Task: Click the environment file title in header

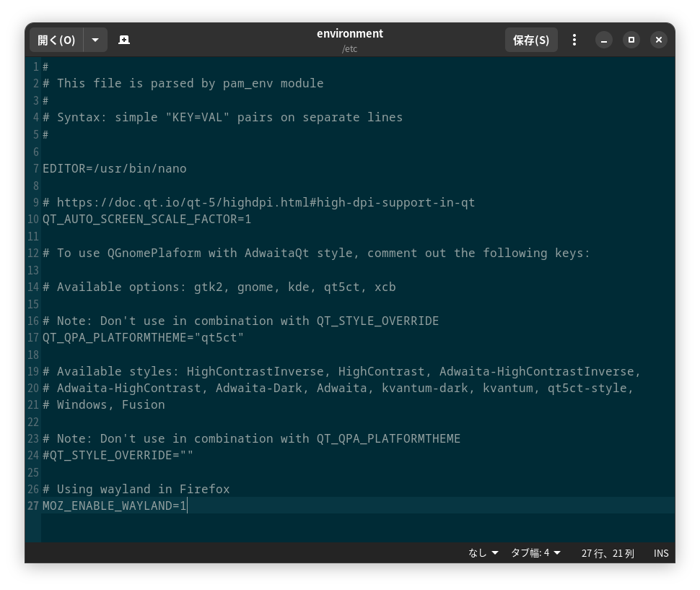Action: (350, 34)
